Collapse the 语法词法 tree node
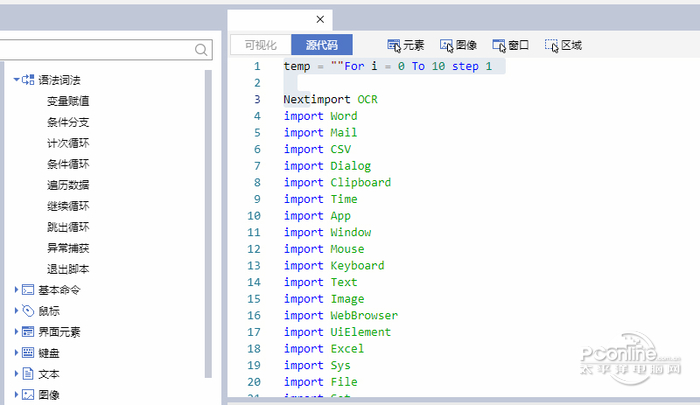This screenshot has height=405, width=700. [17, 80]
